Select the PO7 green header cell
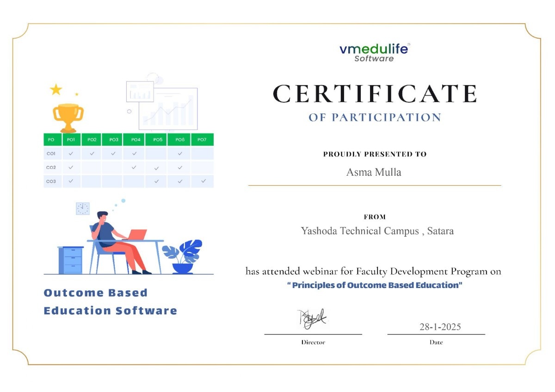555x392 pixels. click(x=202, y=140)
